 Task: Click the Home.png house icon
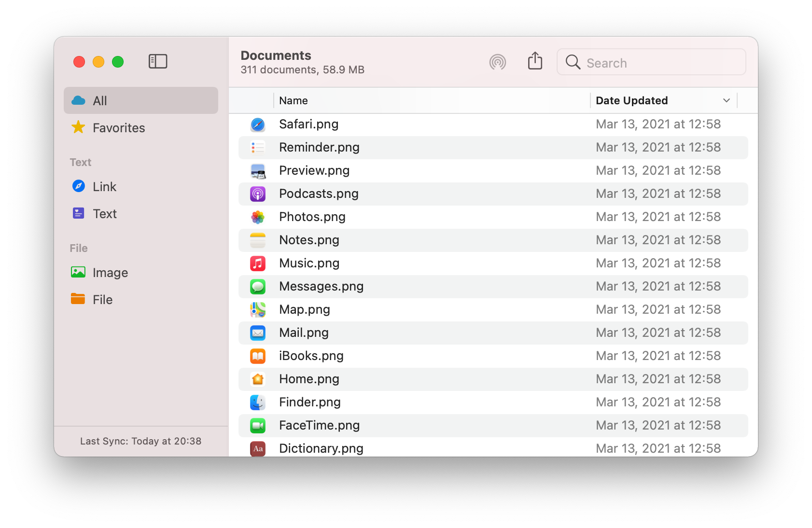pyautogui.click(x=258, y=379)
